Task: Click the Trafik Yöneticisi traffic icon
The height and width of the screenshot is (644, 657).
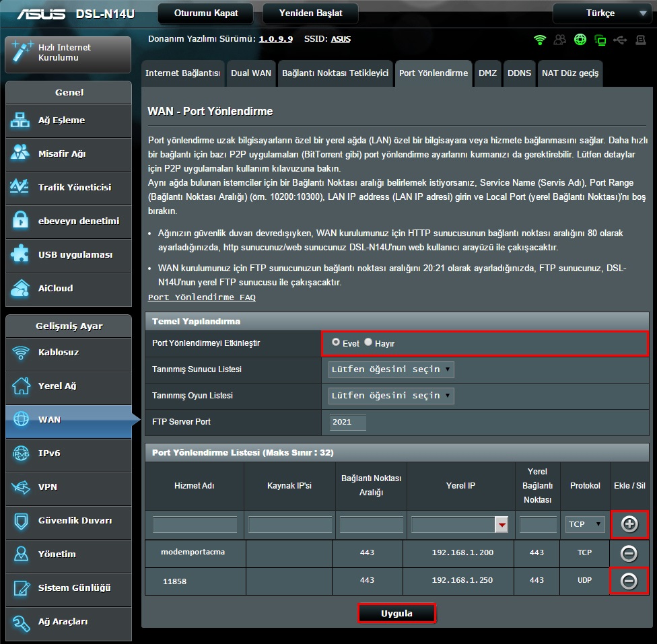Action: click(20, 186)
